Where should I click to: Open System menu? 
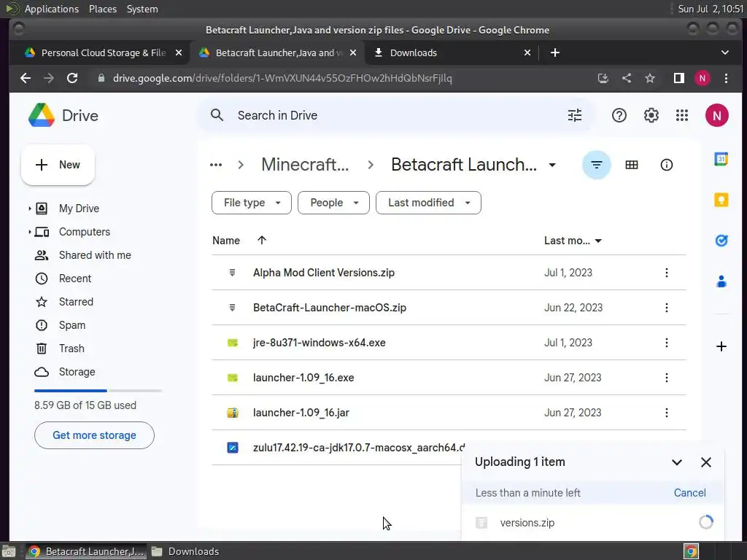coord(142,9)
